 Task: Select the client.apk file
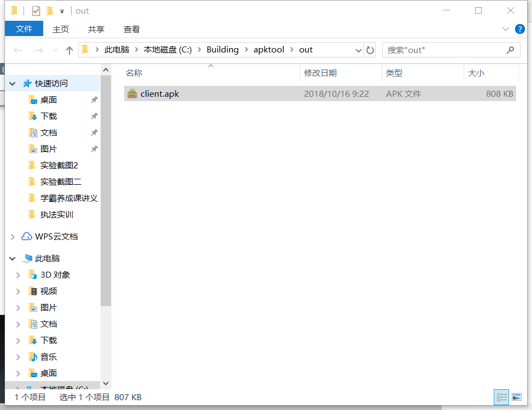(x=320, y=93)
